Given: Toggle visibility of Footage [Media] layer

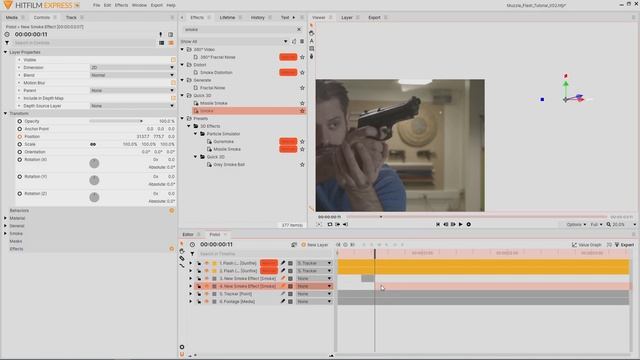Looking at the screenshot, I should click(207, 302).
